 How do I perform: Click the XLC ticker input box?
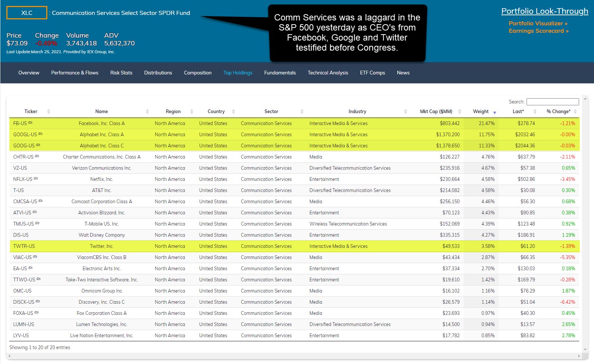coord(27,13)
